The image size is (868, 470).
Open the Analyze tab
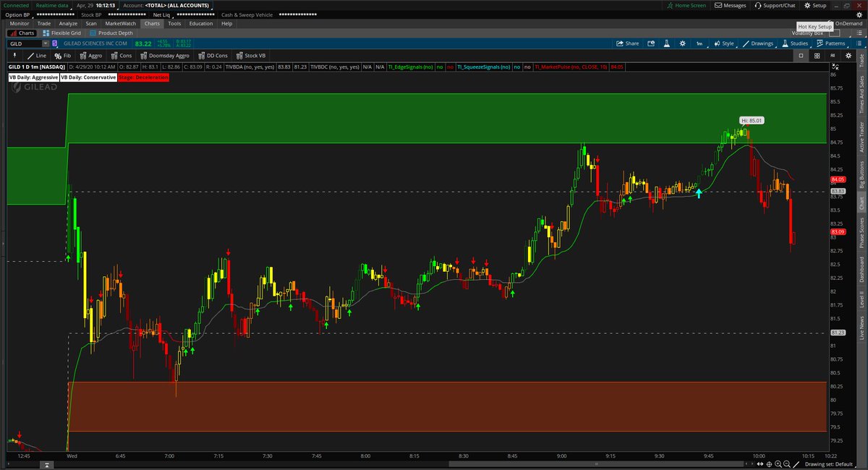click(67, 23)
